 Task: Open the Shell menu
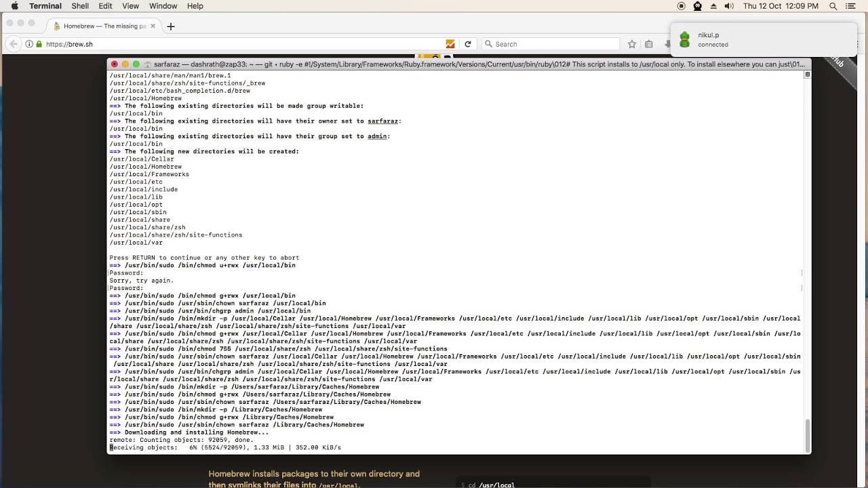coord(80,6)
